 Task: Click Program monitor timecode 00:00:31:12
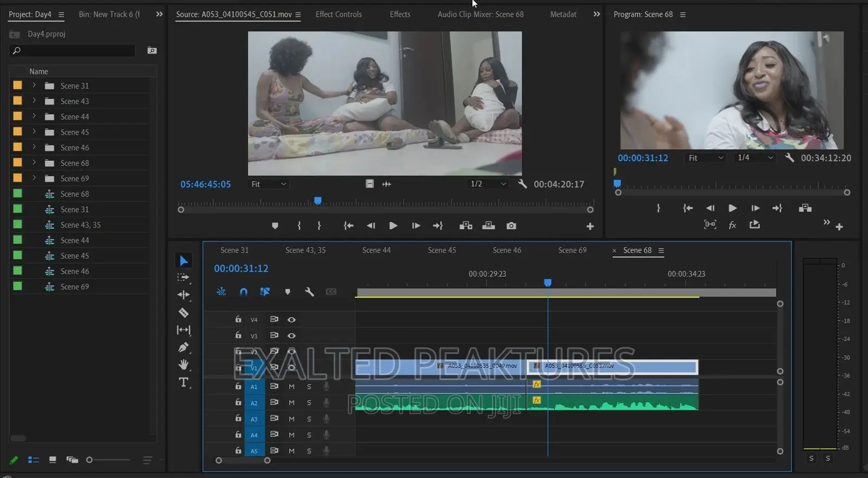pos(643,158)
